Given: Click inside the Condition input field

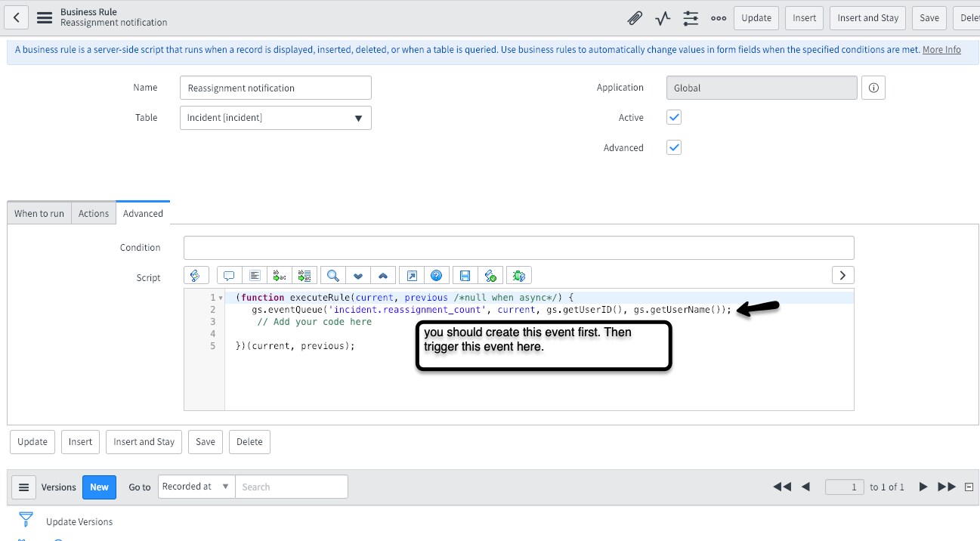Looking at the screenshot, I should (518, 247).
